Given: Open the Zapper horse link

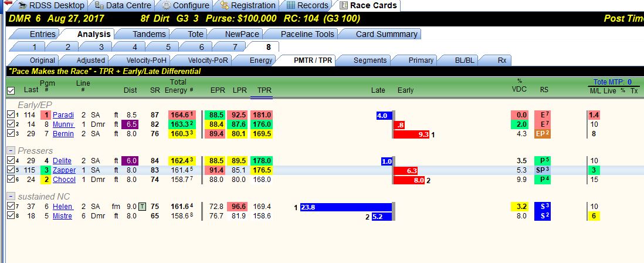Looking at the screenshot, I should click(64, 170).
